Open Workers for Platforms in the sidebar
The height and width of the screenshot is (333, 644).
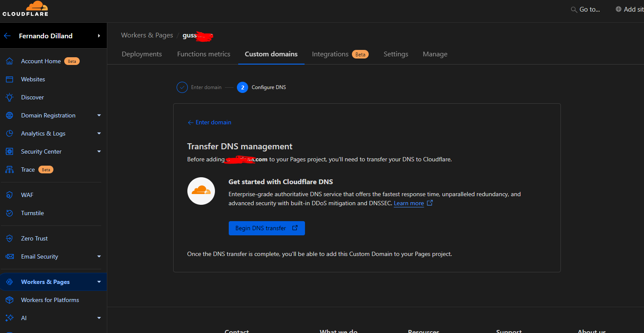pos(50,300)
